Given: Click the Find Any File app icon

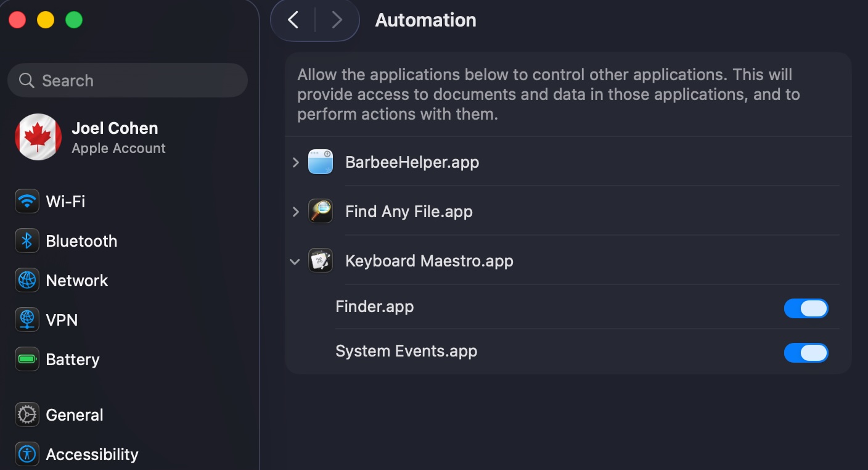Looking at the screenshot, I should tap(321, 211).
